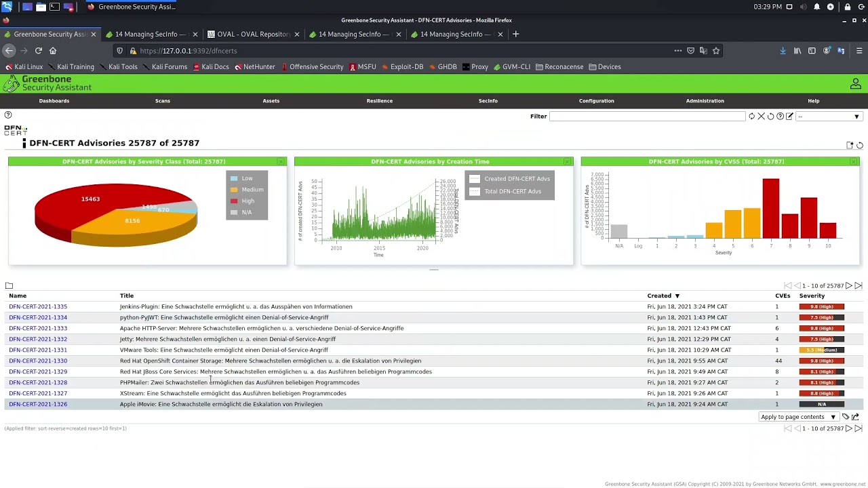The height and width of the screenshot is (488, 868).
Task: Open the Resilience menu
Action: point(380,101)
